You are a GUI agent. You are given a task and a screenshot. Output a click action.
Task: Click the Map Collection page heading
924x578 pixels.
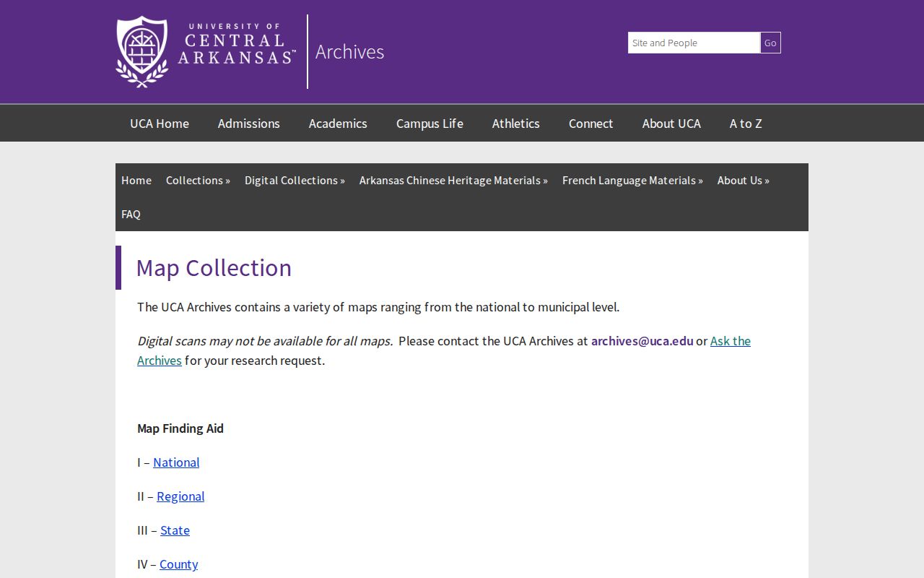pyautogui.click(x=214, y=268)
